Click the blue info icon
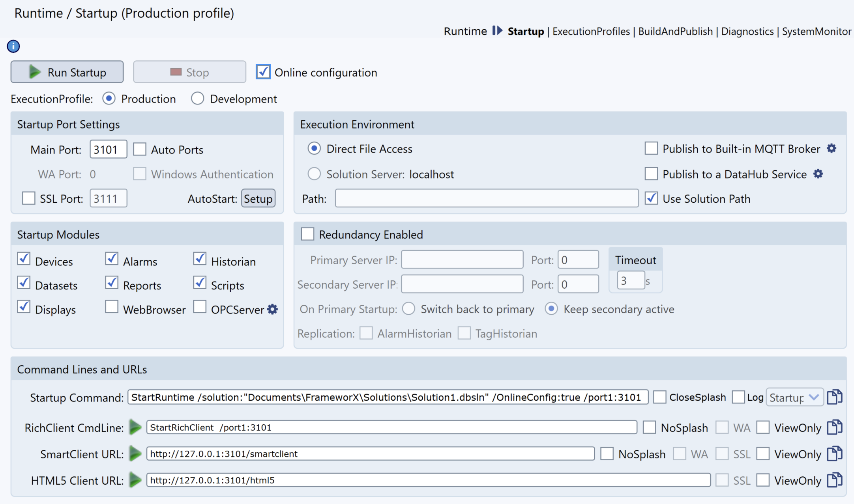 (x=13, y=46)
